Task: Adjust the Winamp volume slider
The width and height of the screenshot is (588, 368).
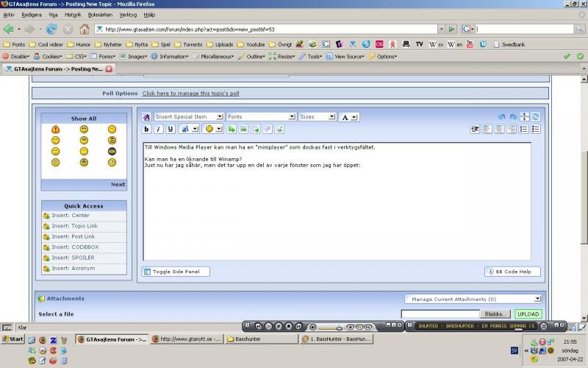Action: [x=330, y=328]
